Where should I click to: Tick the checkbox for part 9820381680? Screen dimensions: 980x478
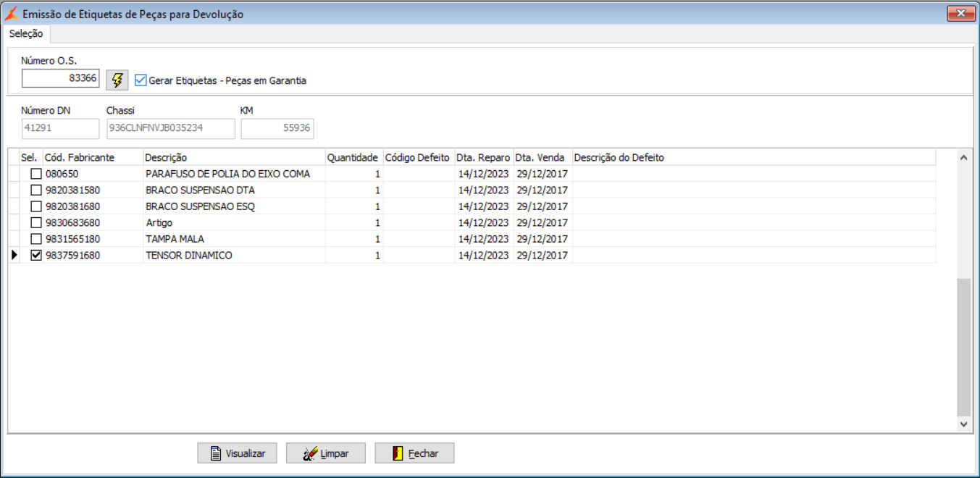35,206
